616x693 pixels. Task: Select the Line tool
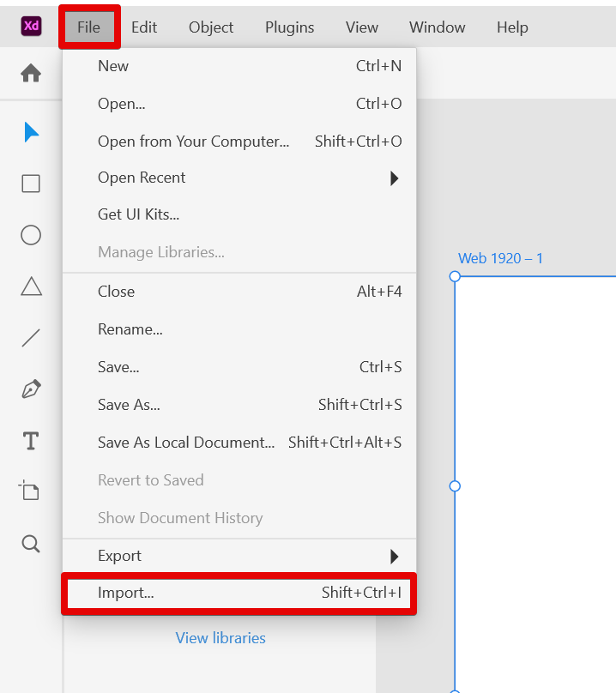pos(31,338)
